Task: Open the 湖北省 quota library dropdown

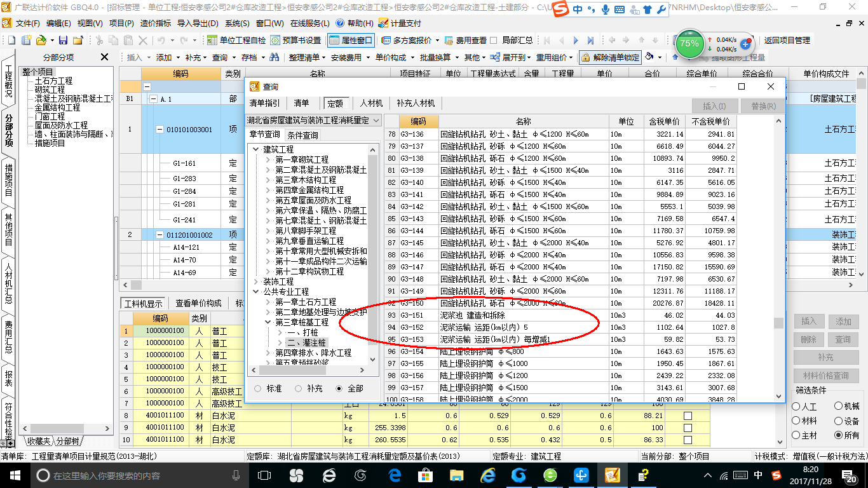Action: pyautogui.click(x=313, y=120)
